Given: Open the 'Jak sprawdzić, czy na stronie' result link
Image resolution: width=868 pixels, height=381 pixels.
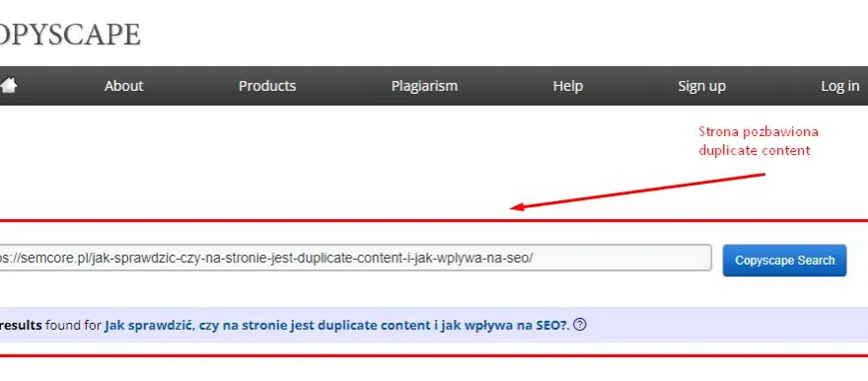Looking at the screenshot, I should click(335, 325).
